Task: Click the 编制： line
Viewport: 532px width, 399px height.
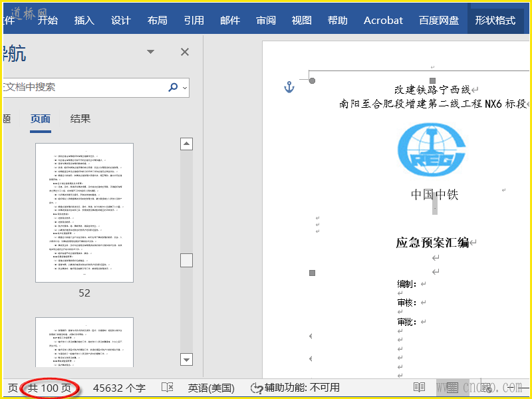Action: 407,284
